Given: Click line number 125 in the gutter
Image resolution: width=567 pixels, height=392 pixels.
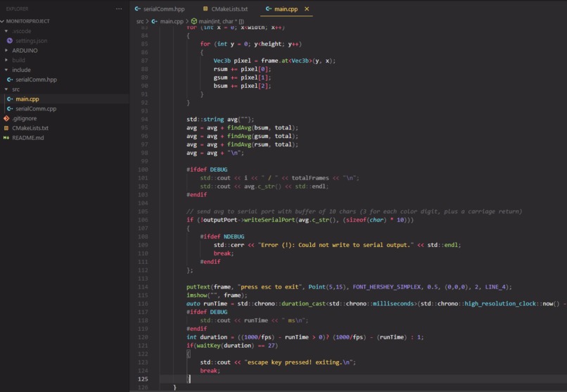Looking at the screenshot, I should click(x=143, y=379).
